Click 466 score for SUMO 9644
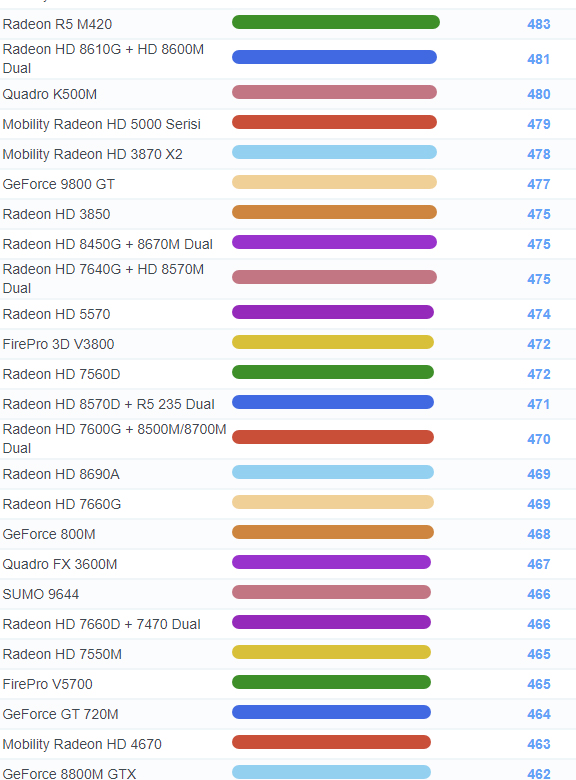Screen dimensions: 576x780 coord(539,594)
